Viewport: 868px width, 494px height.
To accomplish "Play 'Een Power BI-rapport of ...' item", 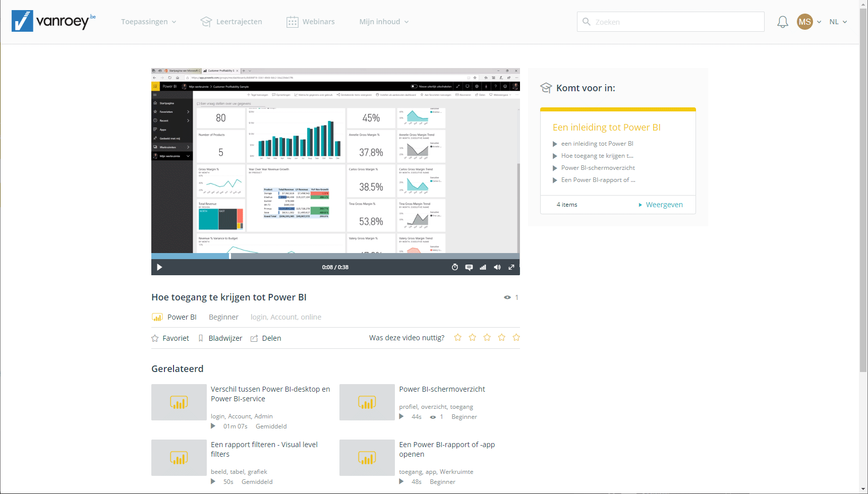I will click(x=594, y=180).
